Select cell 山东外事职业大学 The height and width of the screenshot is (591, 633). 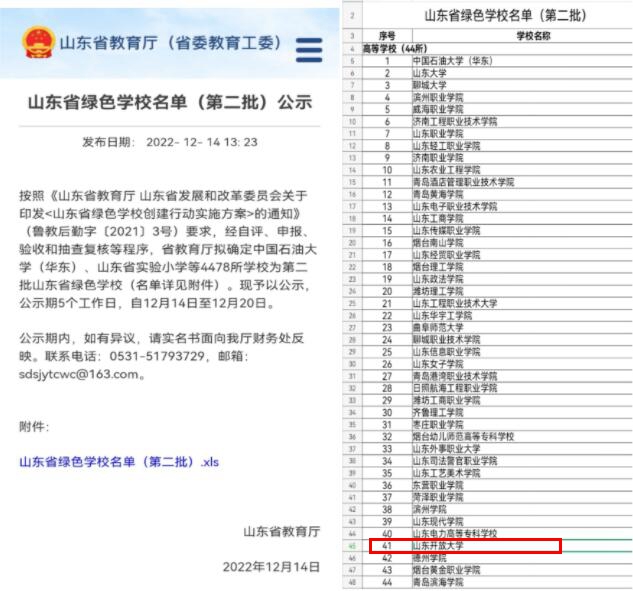(522, 448)
